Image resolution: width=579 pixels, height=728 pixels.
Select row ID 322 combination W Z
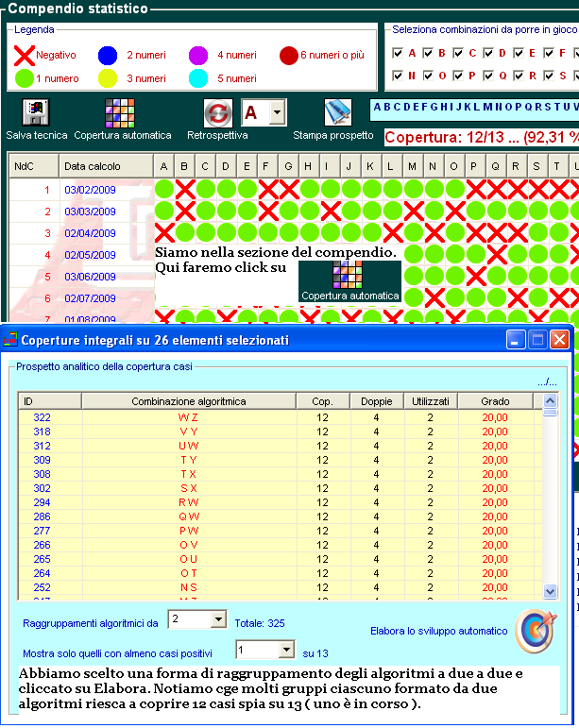point(280,417)
